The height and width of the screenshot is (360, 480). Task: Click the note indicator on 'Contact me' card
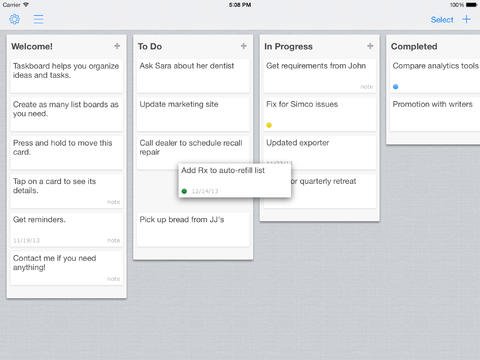114,279
